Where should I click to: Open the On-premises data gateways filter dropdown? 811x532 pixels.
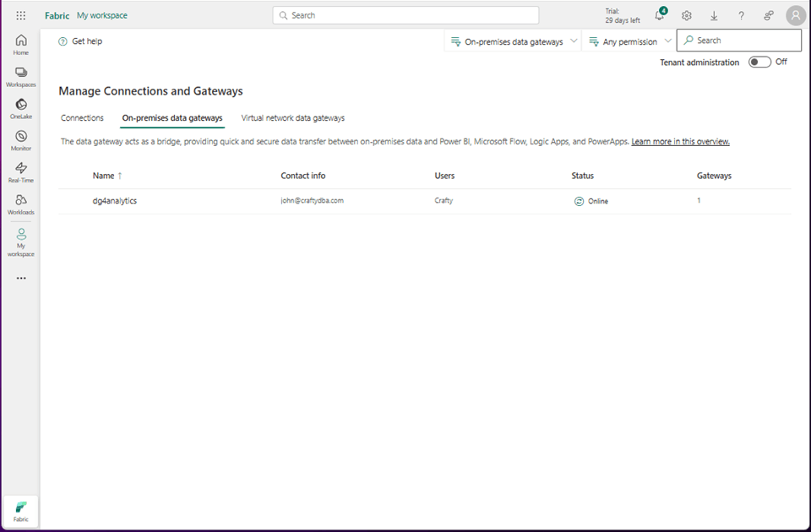(514, 41)
